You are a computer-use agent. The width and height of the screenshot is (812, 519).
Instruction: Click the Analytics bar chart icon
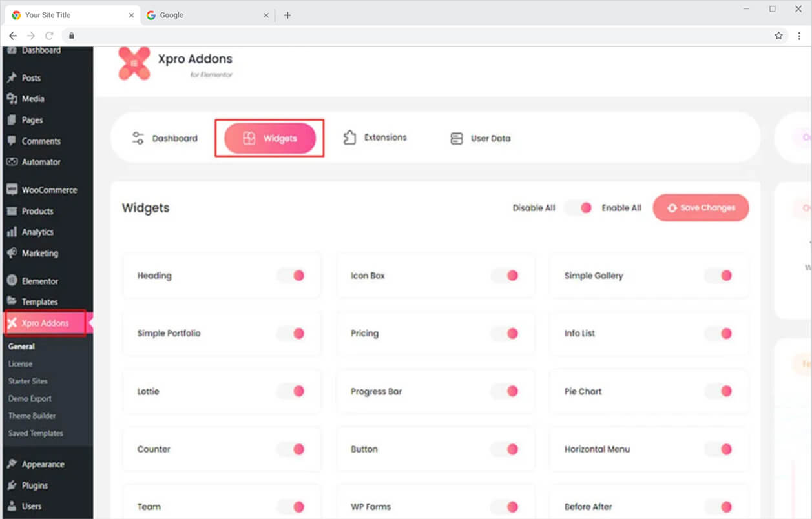(12, 232)
